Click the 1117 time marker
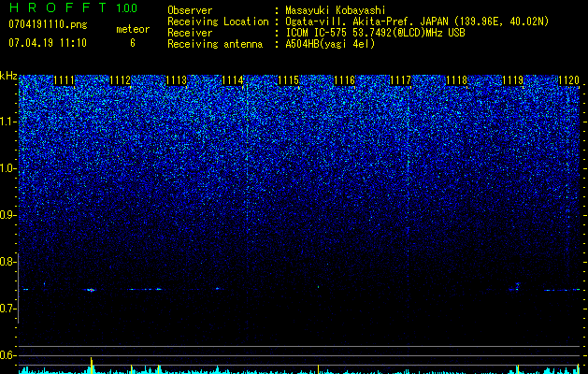This screenshot has width=588, height=374. tap(400, 80)
